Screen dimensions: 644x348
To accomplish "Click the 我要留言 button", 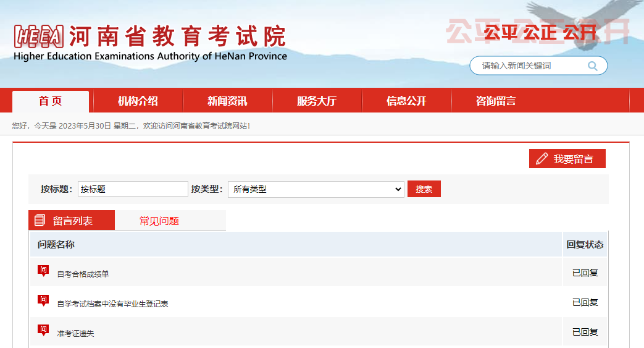I will pyautogui.click(x=567, y=159).
